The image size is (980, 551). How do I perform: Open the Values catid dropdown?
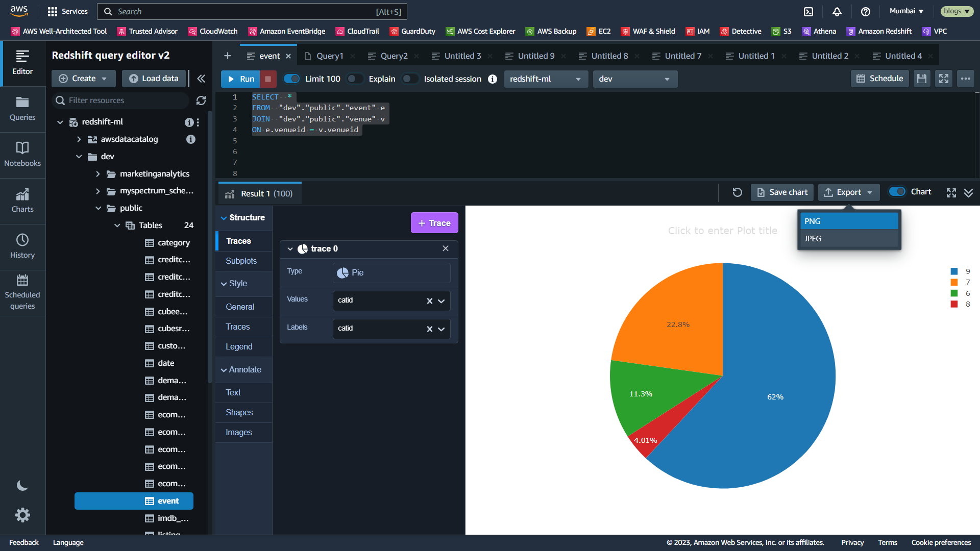[x=442, y=301]
